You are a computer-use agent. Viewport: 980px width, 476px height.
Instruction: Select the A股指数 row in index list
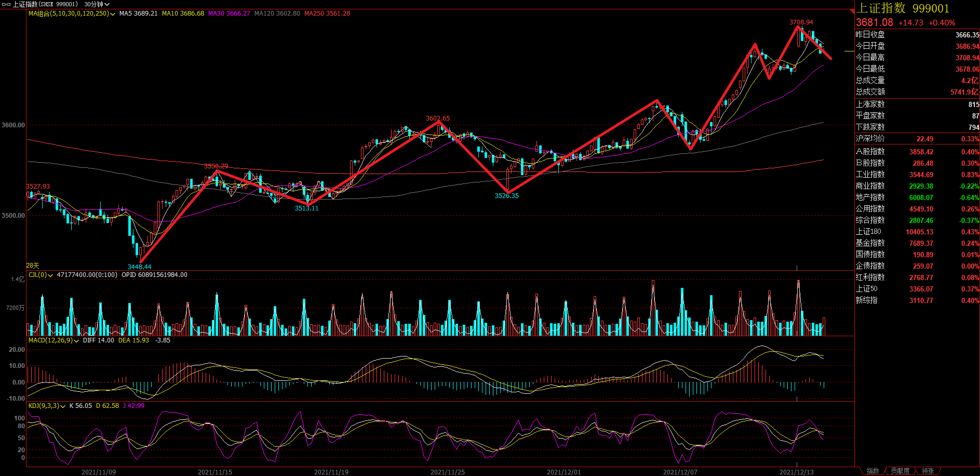point(870,152)
